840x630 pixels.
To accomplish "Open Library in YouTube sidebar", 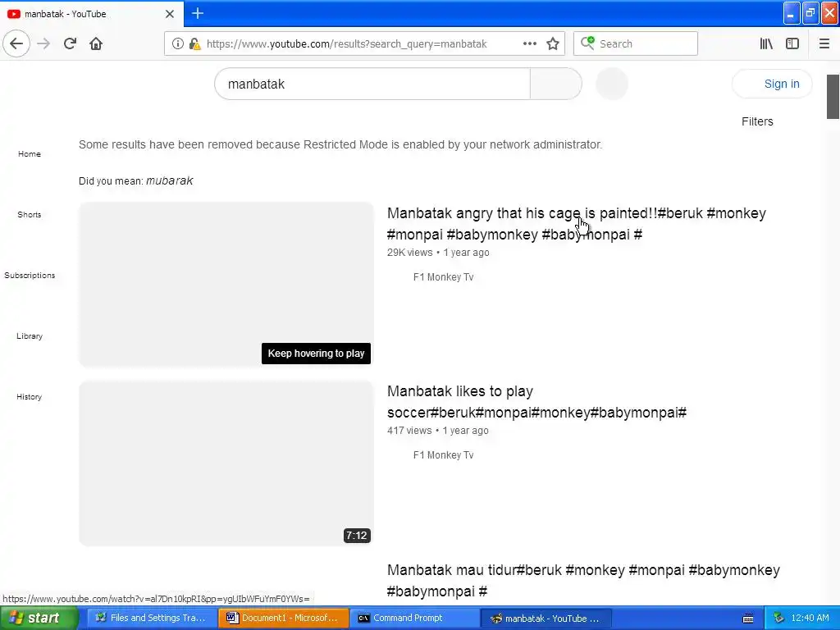I will coord(30,336).
